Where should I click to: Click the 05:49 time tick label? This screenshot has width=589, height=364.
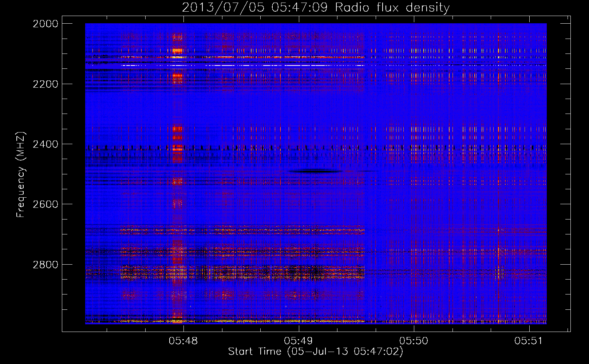pos(299,341)
